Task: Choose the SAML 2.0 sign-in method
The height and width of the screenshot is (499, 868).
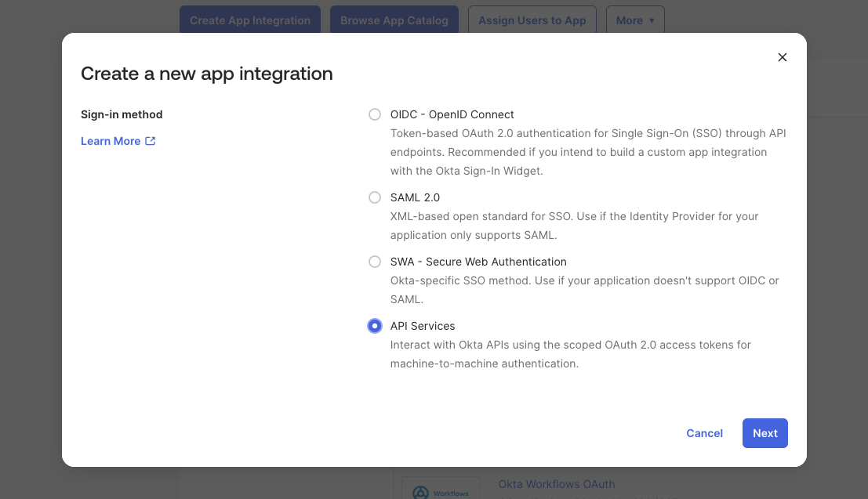Action: tap(375, 197)
